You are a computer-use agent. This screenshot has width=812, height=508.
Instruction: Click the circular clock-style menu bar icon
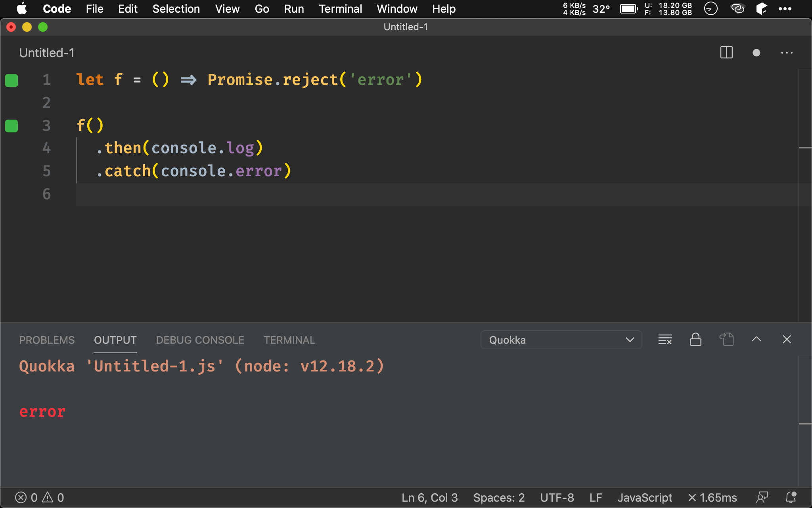710,8
